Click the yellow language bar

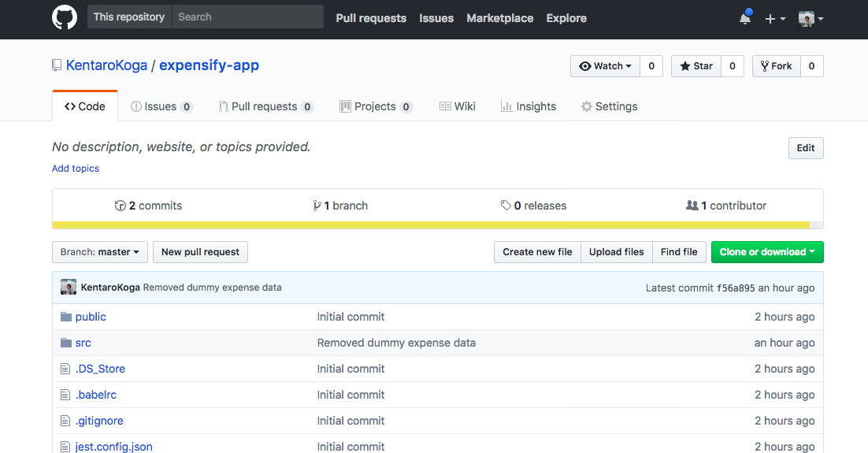430,225
